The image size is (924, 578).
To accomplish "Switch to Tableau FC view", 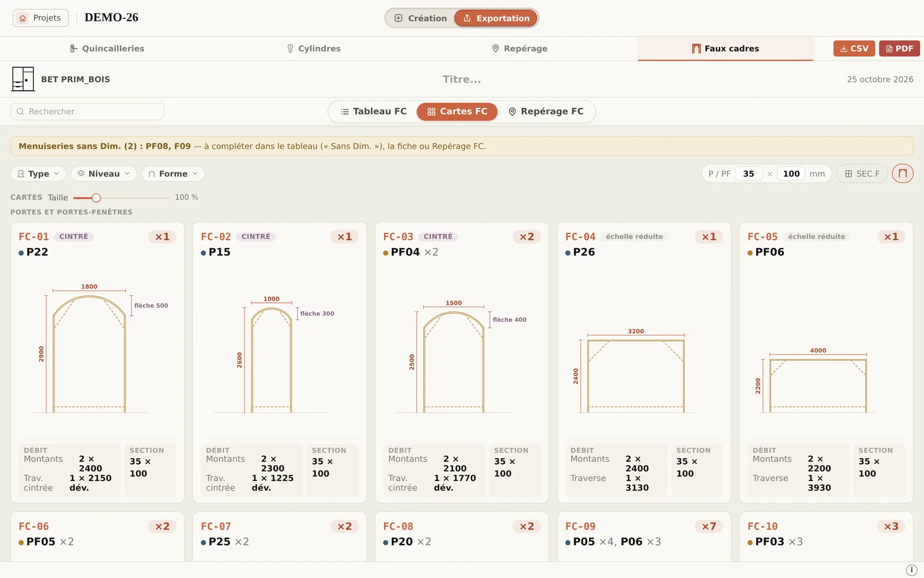I will (374, 111).
